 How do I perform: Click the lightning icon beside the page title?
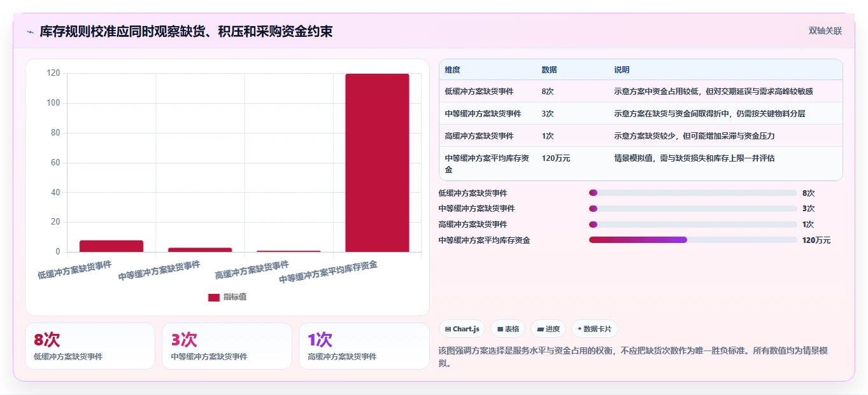30,32
